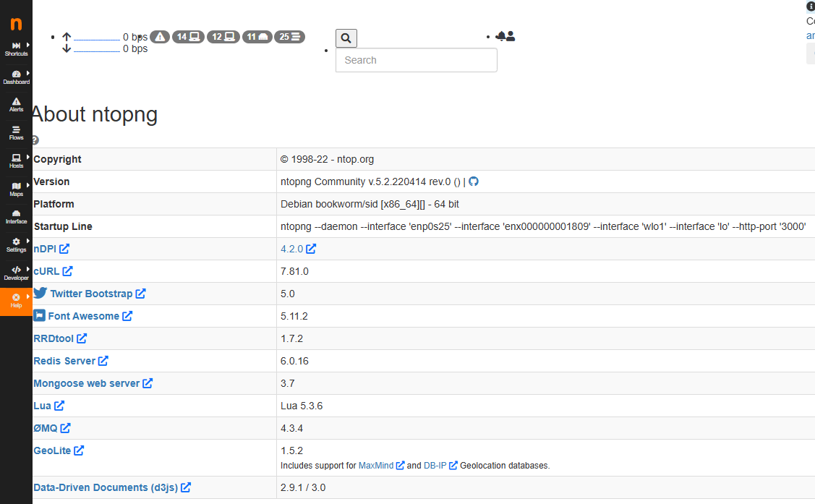
Task: Click the Font Awesome flag icon
Action: [x=40, y=315]
